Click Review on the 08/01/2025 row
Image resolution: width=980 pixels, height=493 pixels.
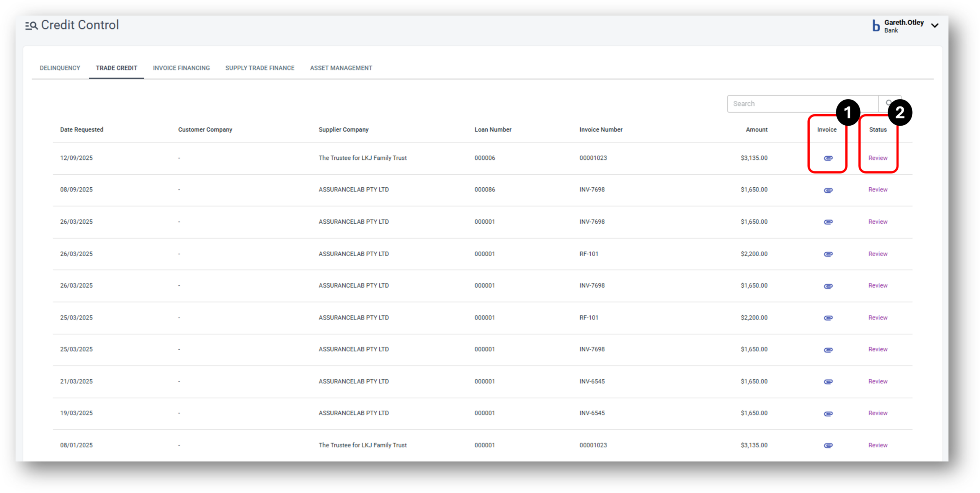[877, 445]
